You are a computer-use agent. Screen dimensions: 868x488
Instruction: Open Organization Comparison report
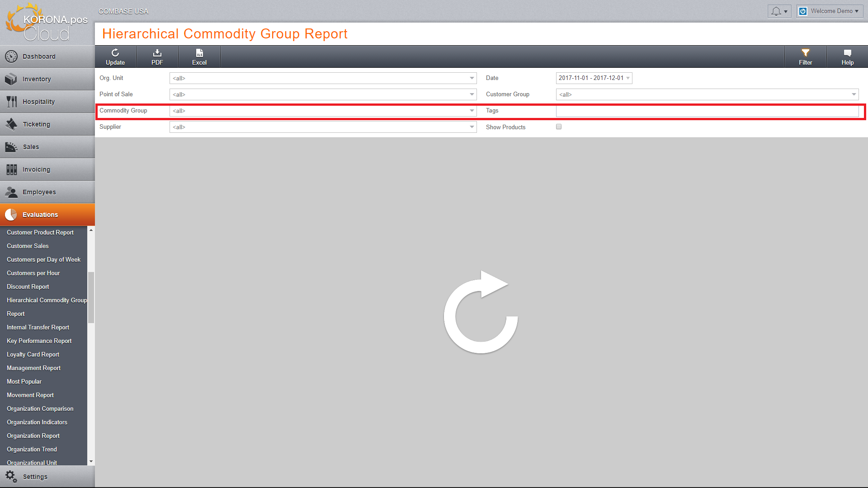[x=40, y=408]
